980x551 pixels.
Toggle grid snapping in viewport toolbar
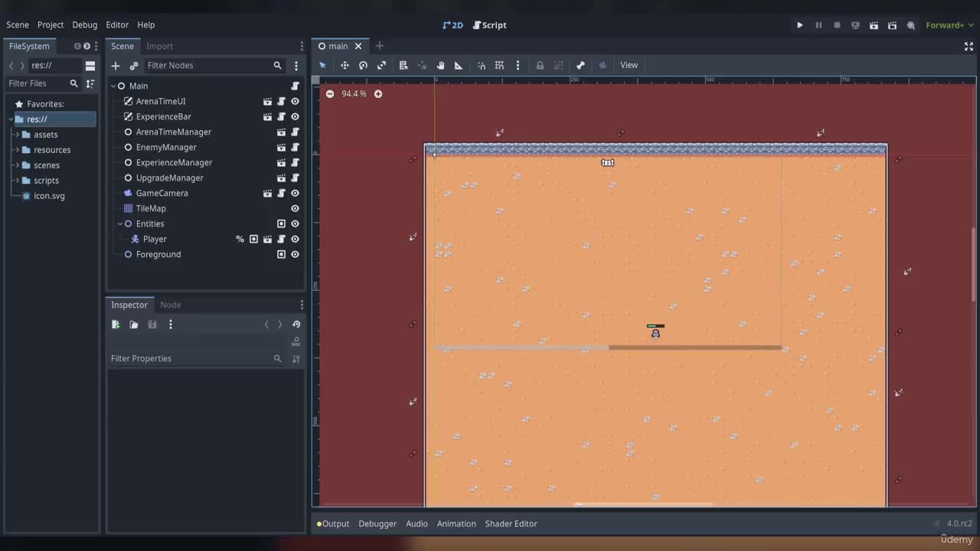click(499, 65)
